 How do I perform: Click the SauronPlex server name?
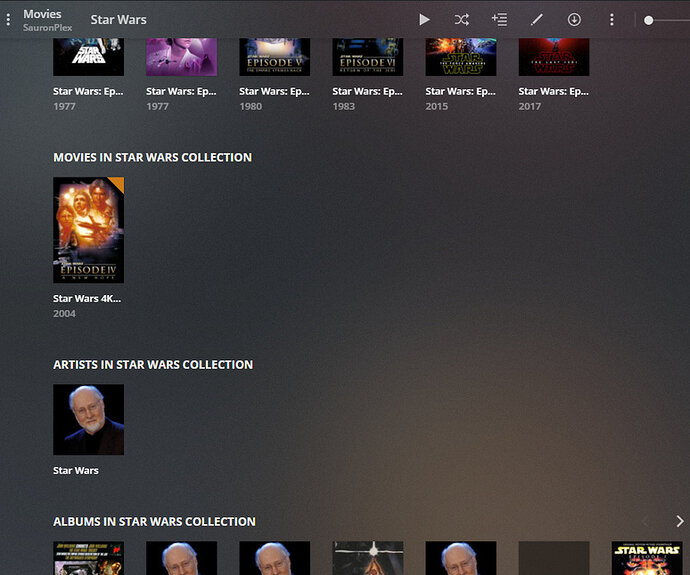[48, 28]
